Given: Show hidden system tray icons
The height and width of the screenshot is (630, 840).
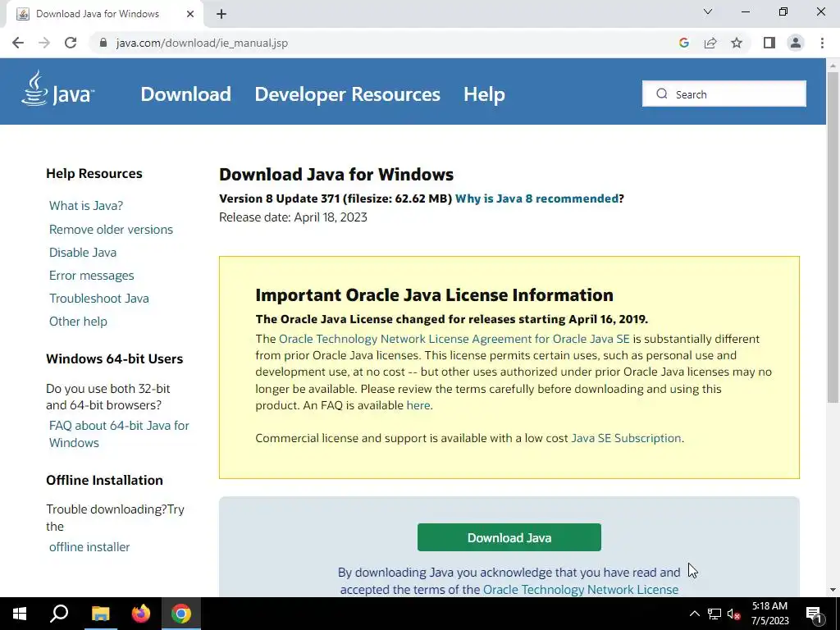Looking at the screenshot, I should pyautogui.click(x=694, y=614).
